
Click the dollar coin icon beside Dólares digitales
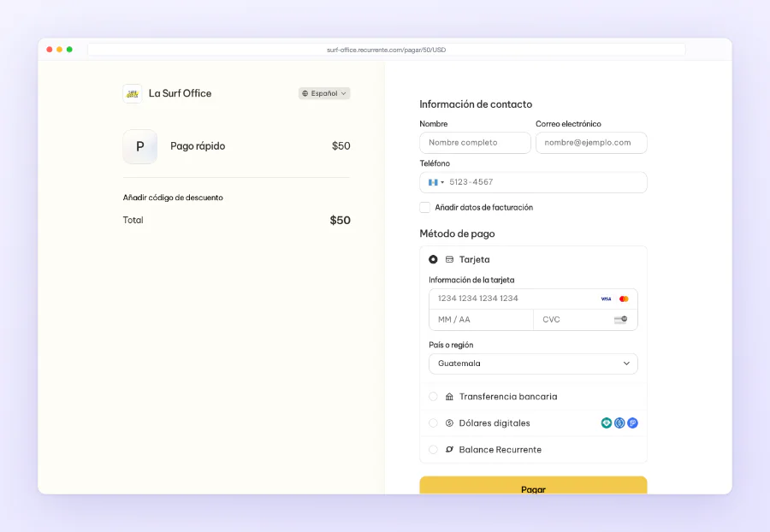coord(449,423)
